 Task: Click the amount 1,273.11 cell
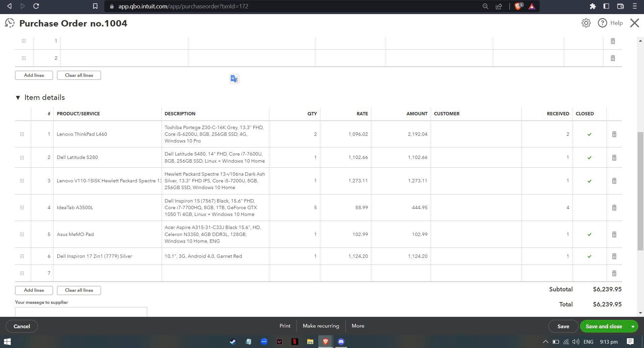click(401, 181)
